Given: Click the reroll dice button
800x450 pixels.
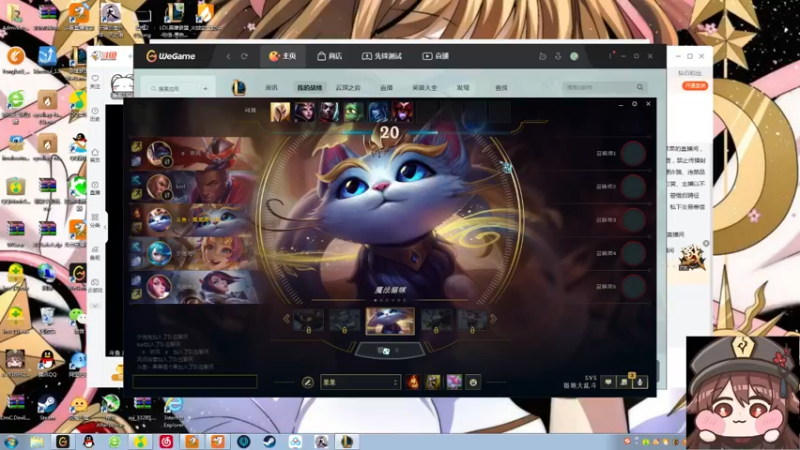Looking at the screenshot, I should (389, 351).
